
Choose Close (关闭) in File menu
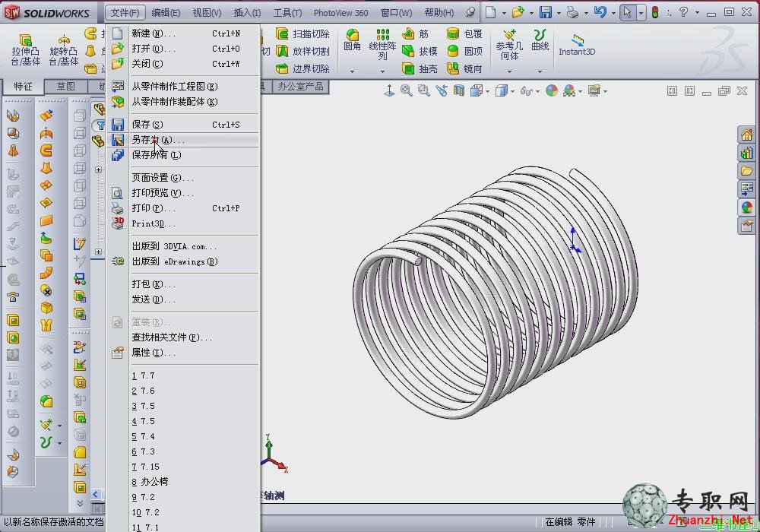pos(184,64)
